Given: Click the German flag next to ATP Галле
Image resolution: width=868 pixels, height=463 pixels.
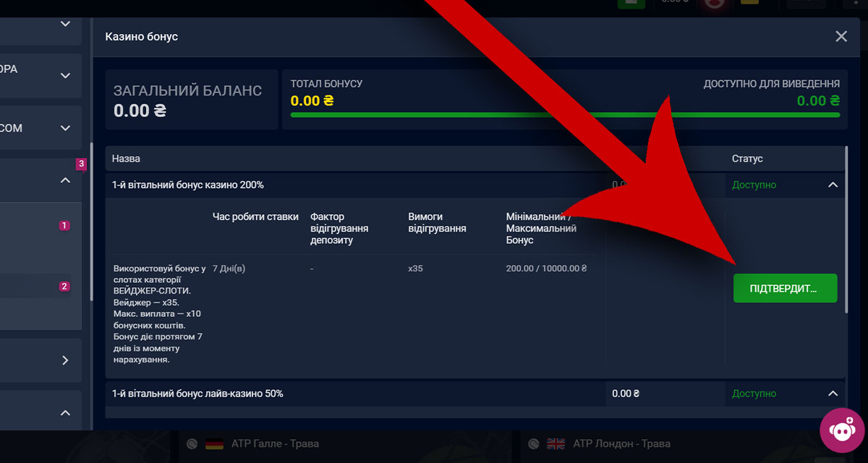Looking at the screenshot, I should click(x=214, y=443).
